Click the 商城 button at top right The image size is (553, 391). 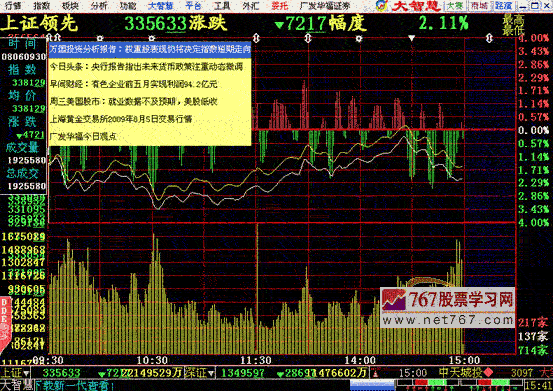(x=479, y=6)
